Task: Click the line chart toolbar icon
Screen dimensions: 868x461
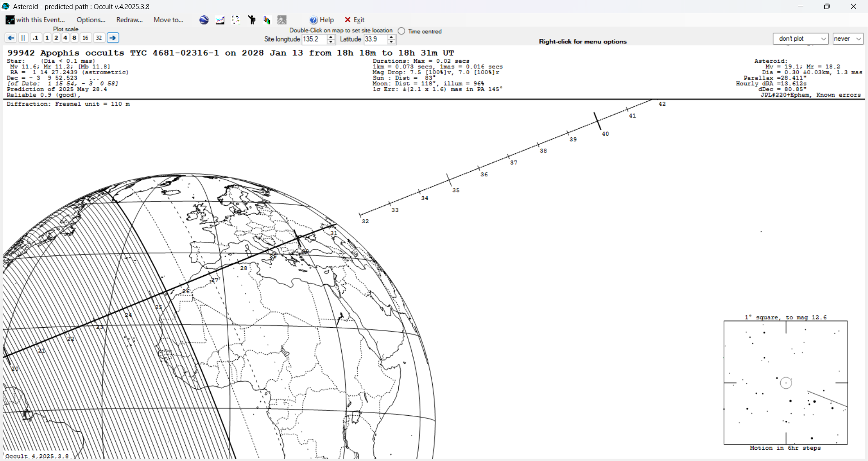Action: point(220,20)
